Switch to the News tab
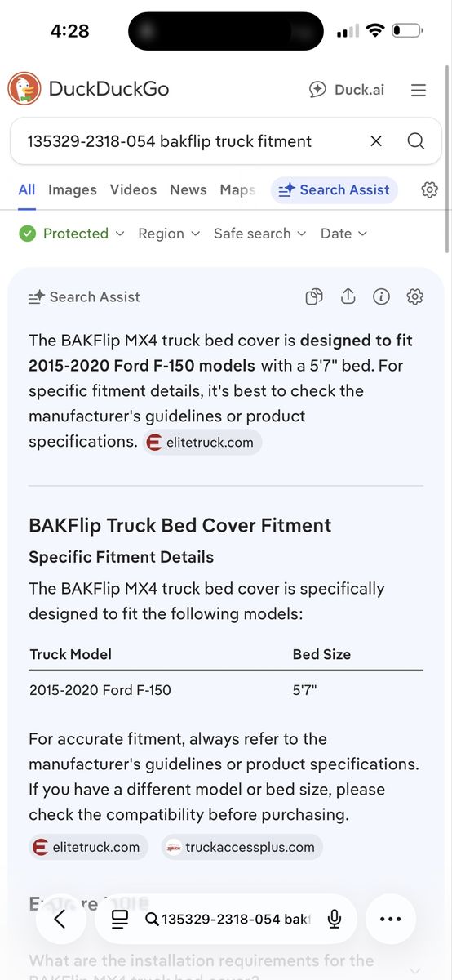The width and height of the screenshot is (452, 980). [x=188, y=189]
